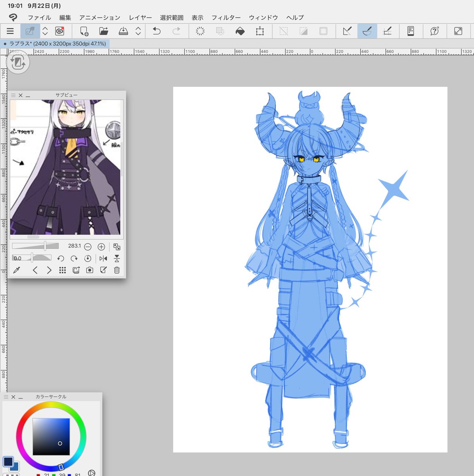Create a new canvas file

point(84,31)
